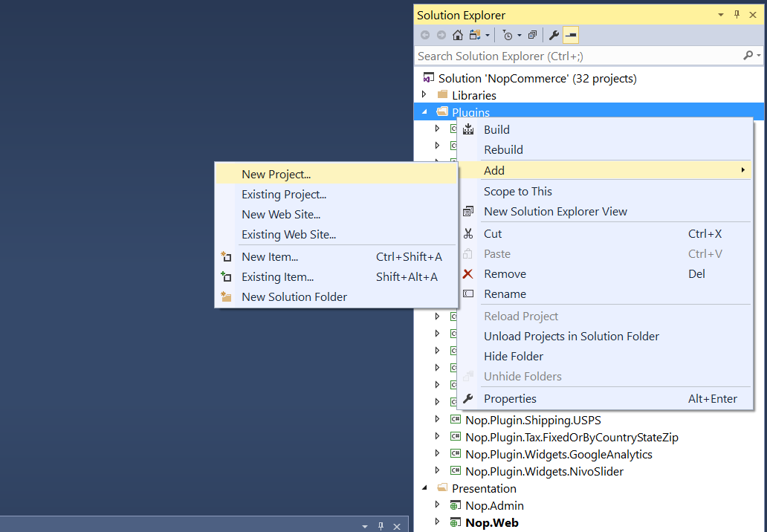Expand the Nop.Plugin.Widgets.GoogleAnalytics project
767x532 pixels.
437,453
